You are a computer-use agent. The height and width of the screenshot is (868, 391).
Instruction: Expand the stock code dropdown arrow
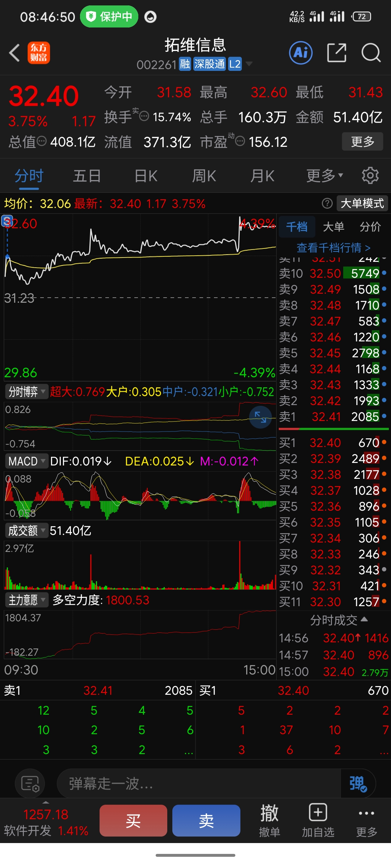click(249, 64)
